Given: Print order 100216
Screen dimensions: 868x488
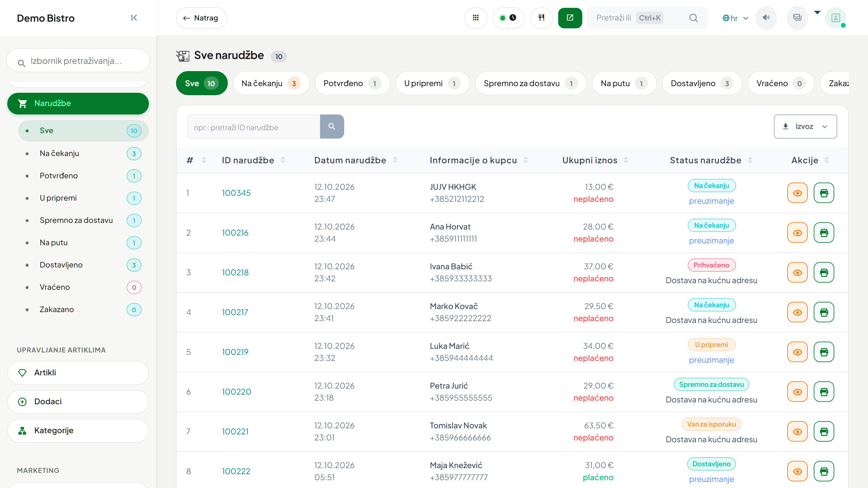Looking at the screenshot, I should coord(824,233).
